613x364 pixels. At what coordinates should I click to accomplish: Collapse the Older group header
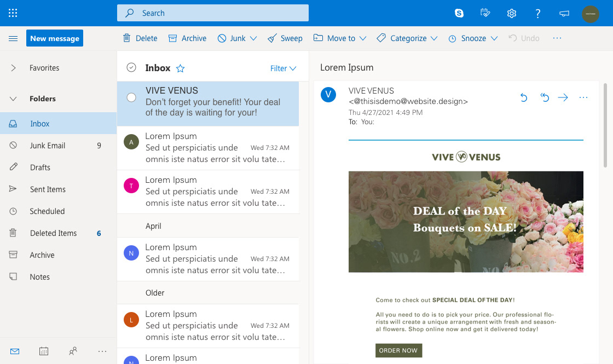208,293
